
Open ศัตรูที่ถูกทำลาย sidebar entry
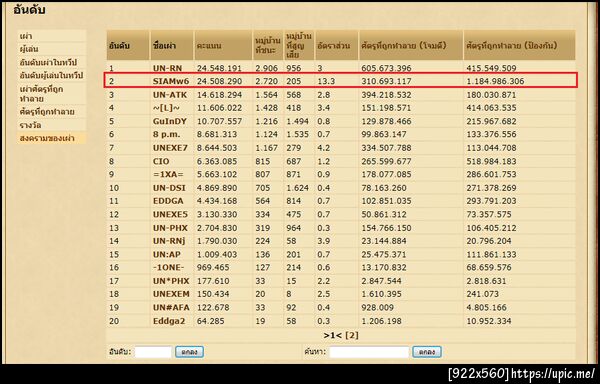coord(47,112)
